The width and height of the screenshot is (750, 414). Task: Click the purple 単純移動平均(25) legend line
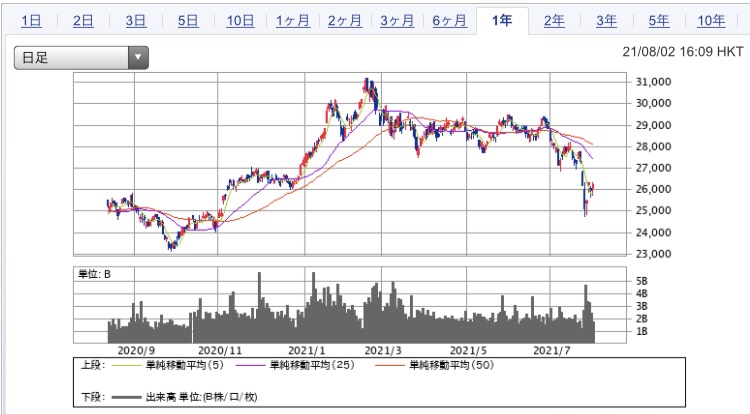click(250, 366)
